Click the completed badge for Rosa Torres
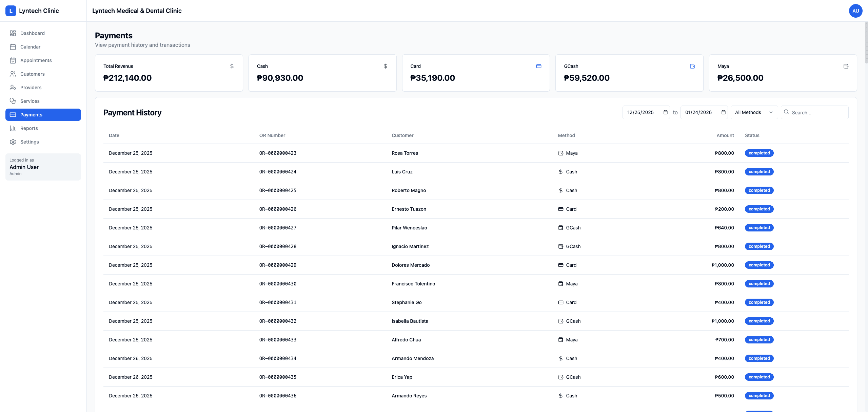The height and width of the screenshot is (412, 868). pyautogui.click(x=759, y=153)
